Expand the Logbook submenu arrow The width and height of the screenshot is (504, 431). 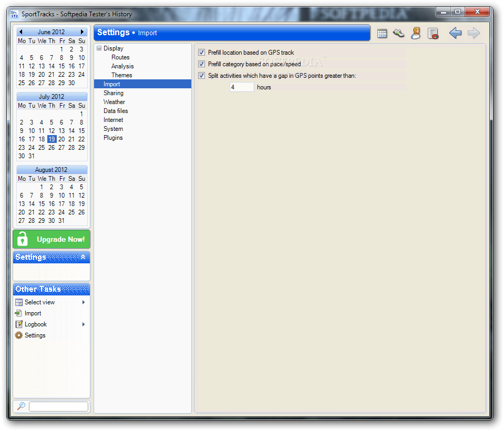[84, 324]
